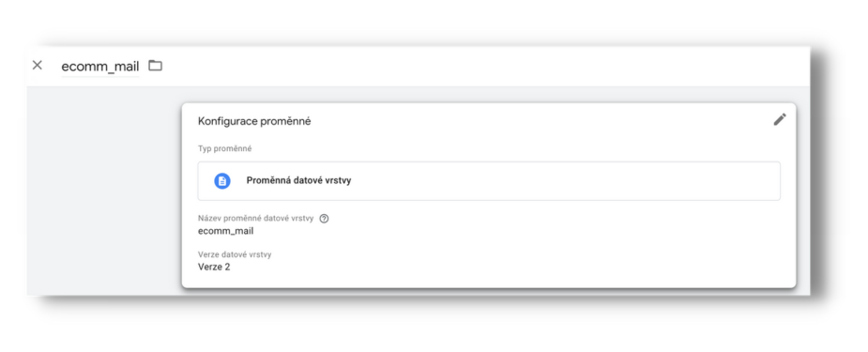868x352 pixels.
Task: Click the Proměnná datové vrstvy text label
Action: click(299, 180)
